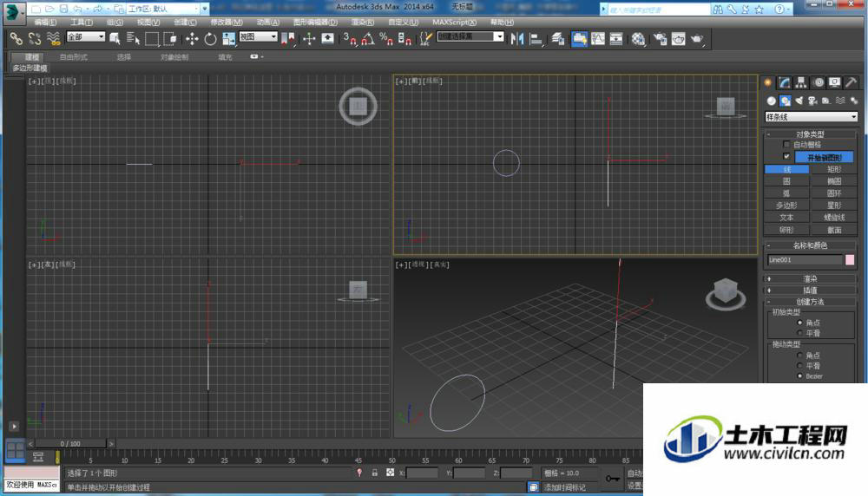Open the 全部 selection filter dropdown
Image resolution: width=868 pixels, height=496 pixels.
pos(86,36)
